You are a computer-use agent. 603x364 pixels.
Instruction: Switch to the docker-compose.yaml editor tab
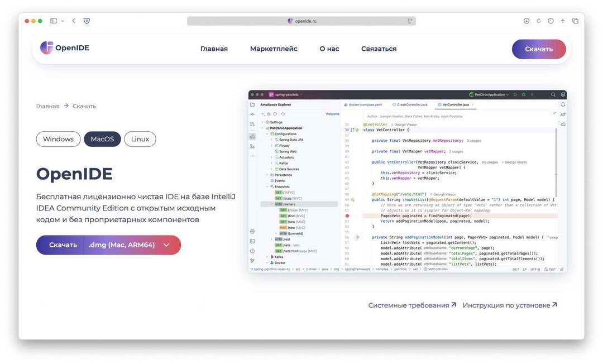click(x=366, y=104)
